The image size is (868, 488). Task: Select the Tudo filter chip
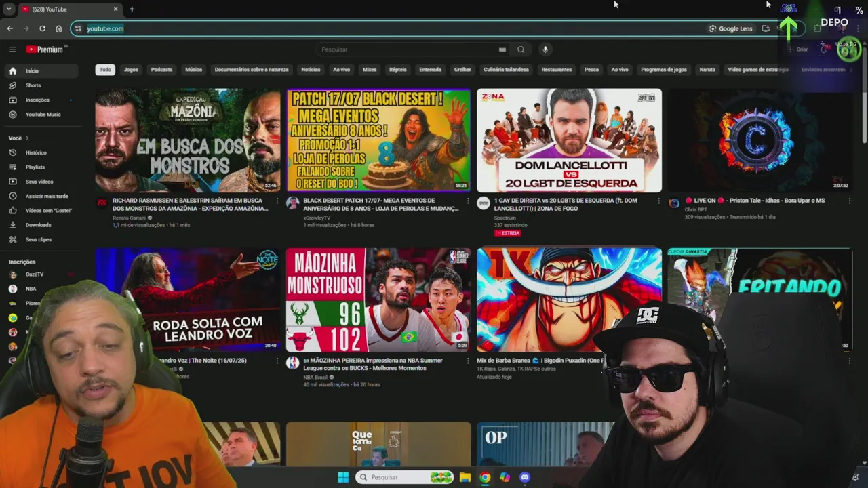click(x=105, y=69)
